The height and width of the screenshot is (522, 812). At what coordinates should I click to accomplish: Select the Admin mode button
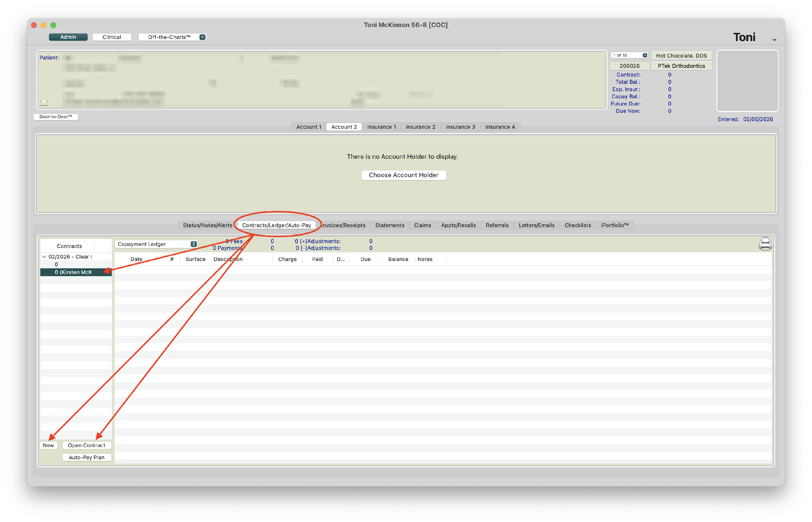68,37
